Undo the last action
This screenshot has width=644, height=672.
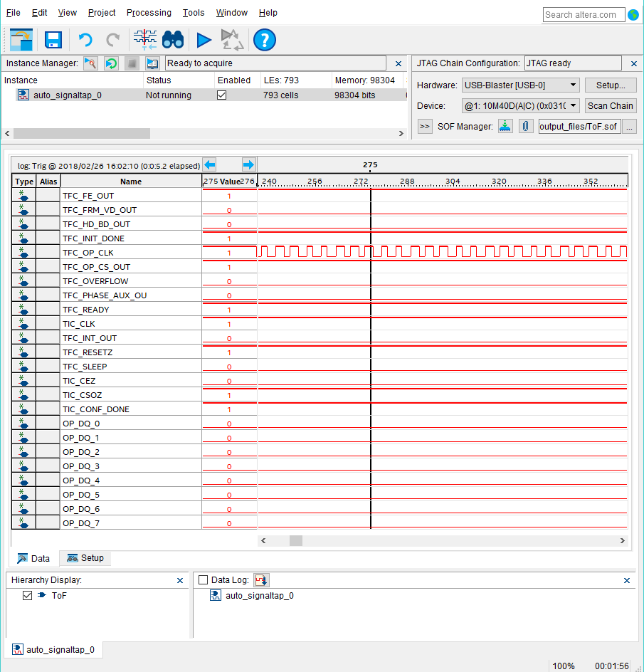coord(85,40)
